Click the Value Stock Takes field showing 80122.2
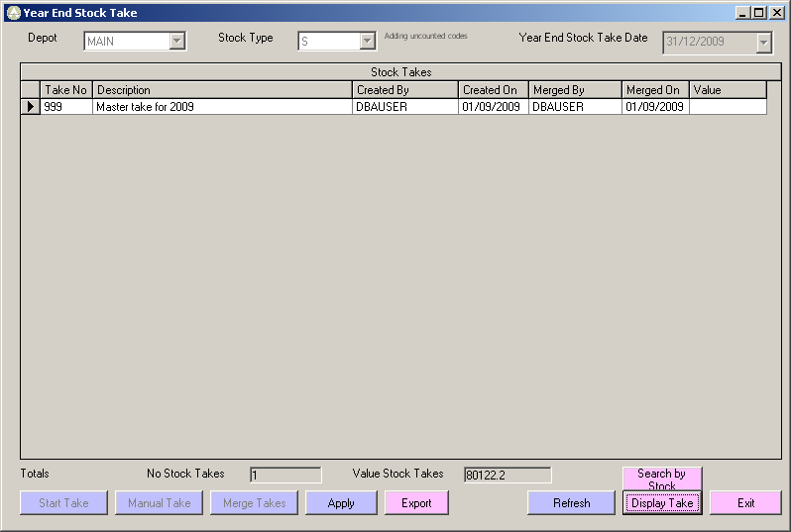 click(x=508, y=475)
